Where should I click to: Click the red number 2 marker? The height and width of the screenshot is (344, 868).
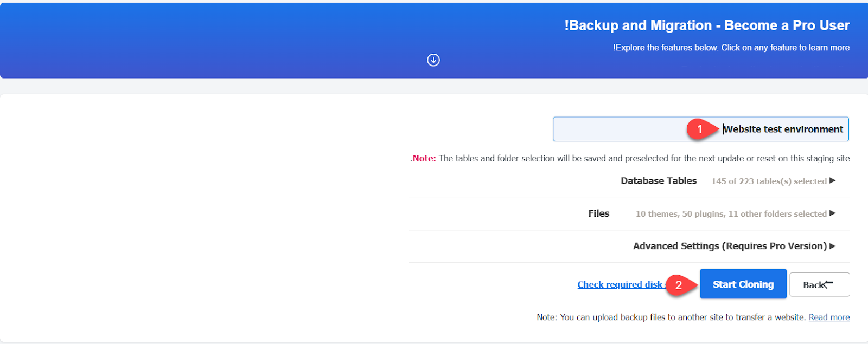(x=678, y=285)
